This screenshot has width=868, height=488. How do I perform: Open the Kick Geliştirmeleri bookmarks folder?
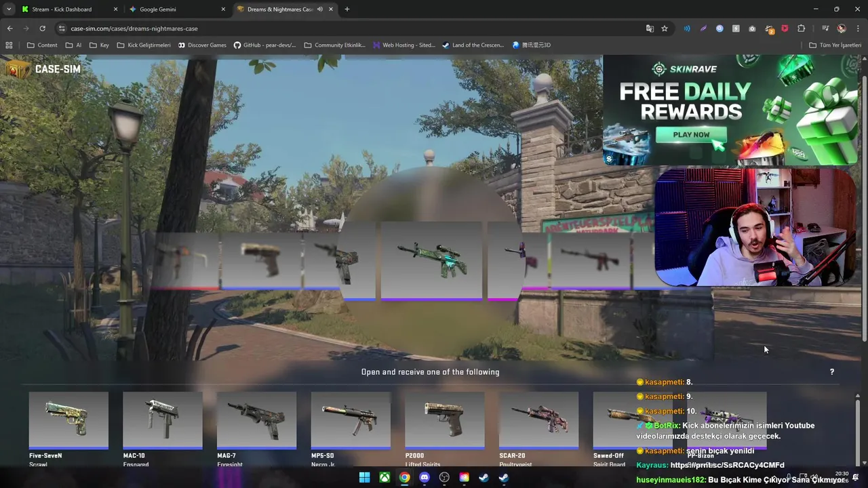coord(144,45)
